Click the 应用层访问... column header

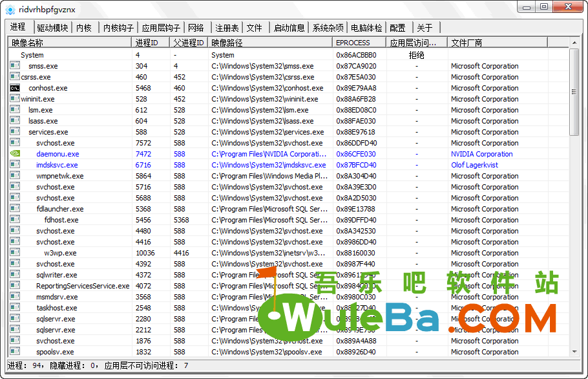point(417,43)
